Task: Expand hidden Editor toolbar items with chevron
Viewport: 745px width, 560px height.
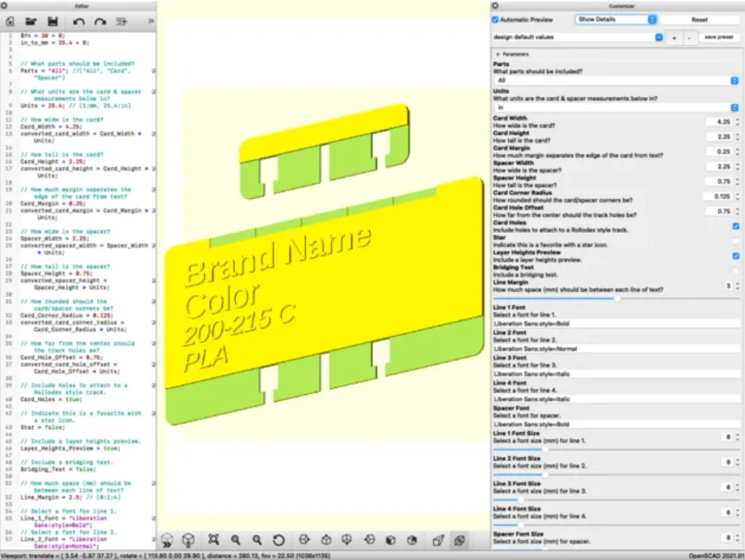Action: pyautogui.click(x=151, y=22)
